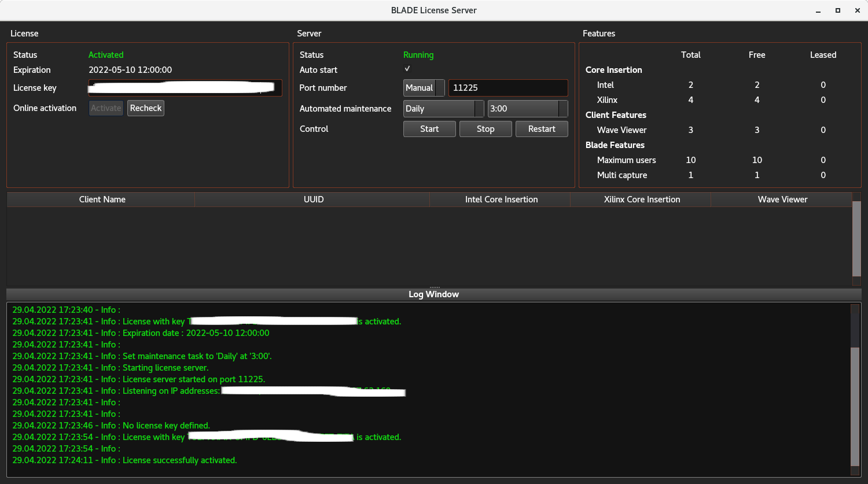Click the Leased column heading in Features

click(823, 55)
